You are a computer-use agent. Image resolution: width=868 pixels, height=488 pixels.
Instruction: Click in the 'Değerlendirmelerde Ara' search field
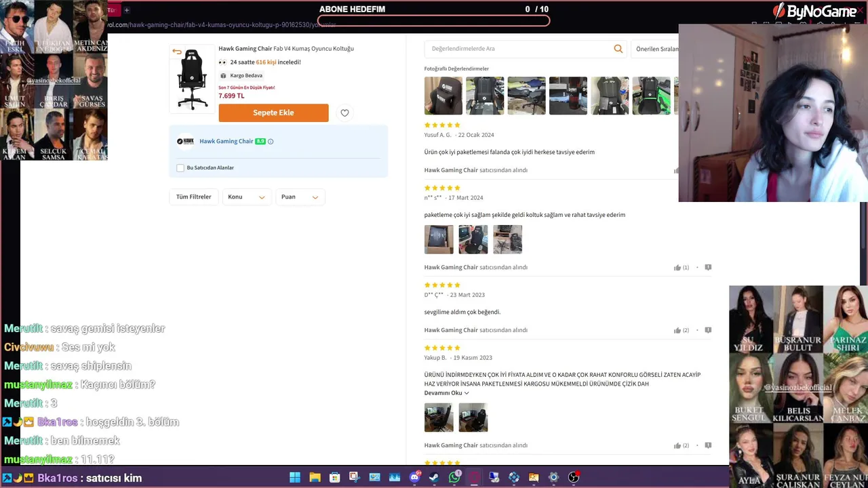[519, 49]
